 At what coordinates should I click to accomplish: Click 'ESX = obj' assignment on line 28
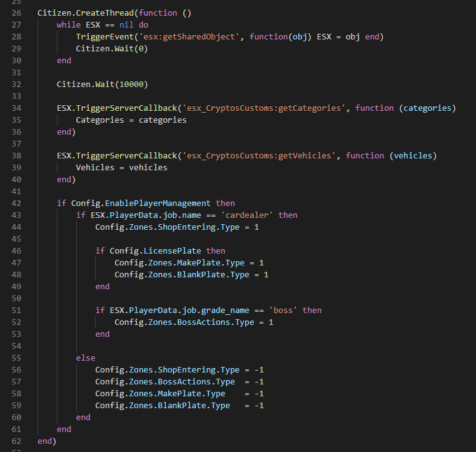(x=338, y=37)
